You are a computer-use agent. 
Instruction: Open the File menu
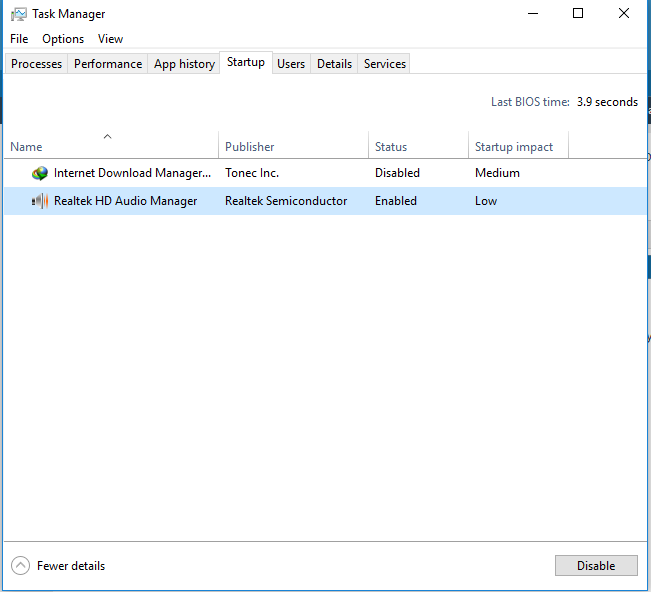point(19,39)
